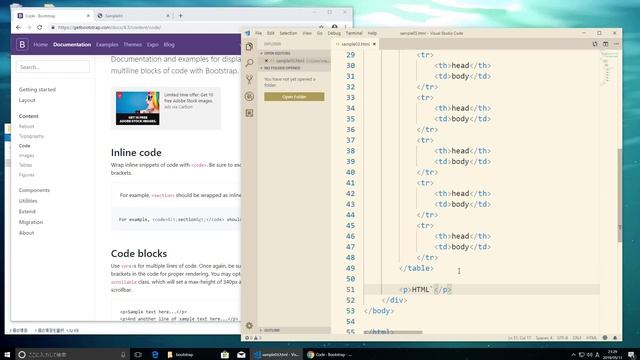Viewport: 640px width, 360px height.
Task: Open the Go menu in VS Code
Action: [x=320, y=33]
